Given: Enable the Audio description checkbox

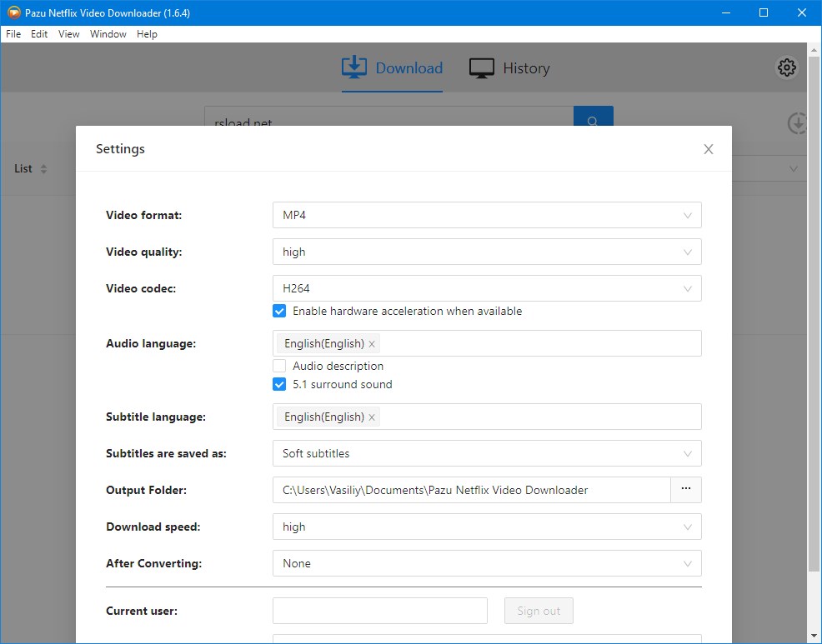Looking at the screenshot, I should [279, 366].
